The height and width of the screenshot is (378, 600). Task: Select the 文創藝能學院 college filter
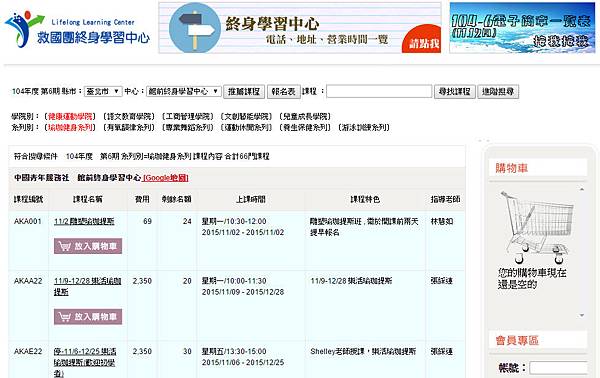click(x=246, y=116)
